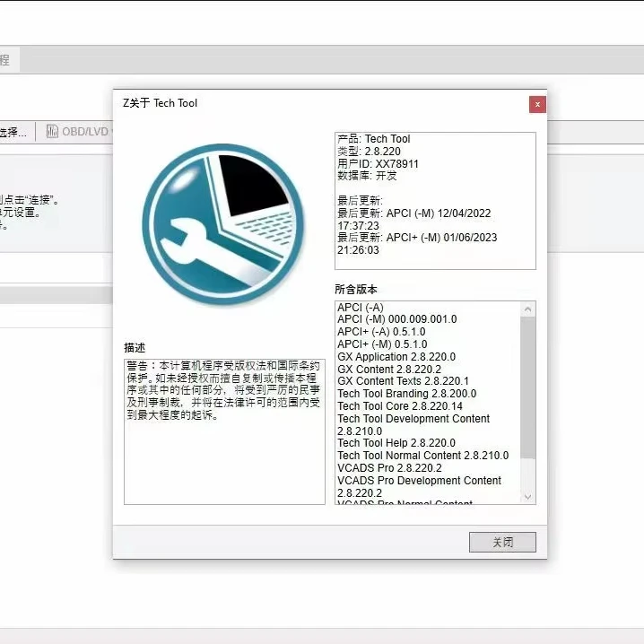Select 'Tech Tool Branding 2.8.200.0' line
Image resolution: width=644 pixels, height=644 pixels.
[406, 394]
